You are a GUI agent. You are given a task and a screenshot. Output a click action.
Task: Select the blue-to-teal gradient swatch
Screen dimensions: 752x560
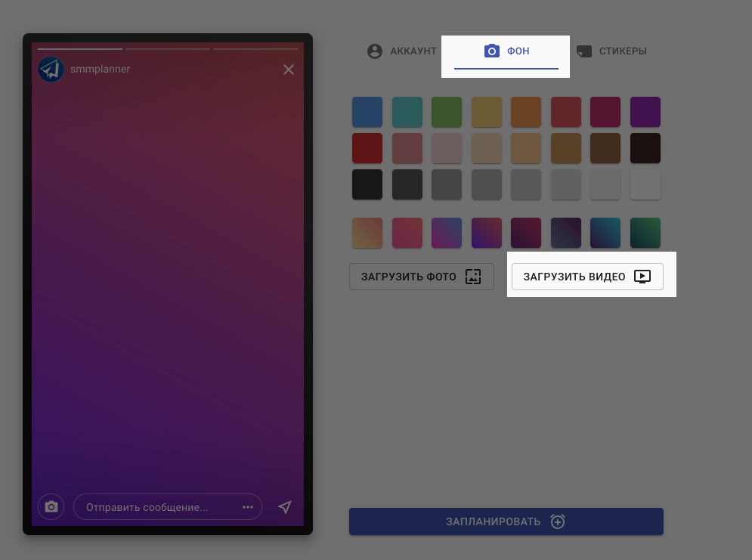(605, 233)
